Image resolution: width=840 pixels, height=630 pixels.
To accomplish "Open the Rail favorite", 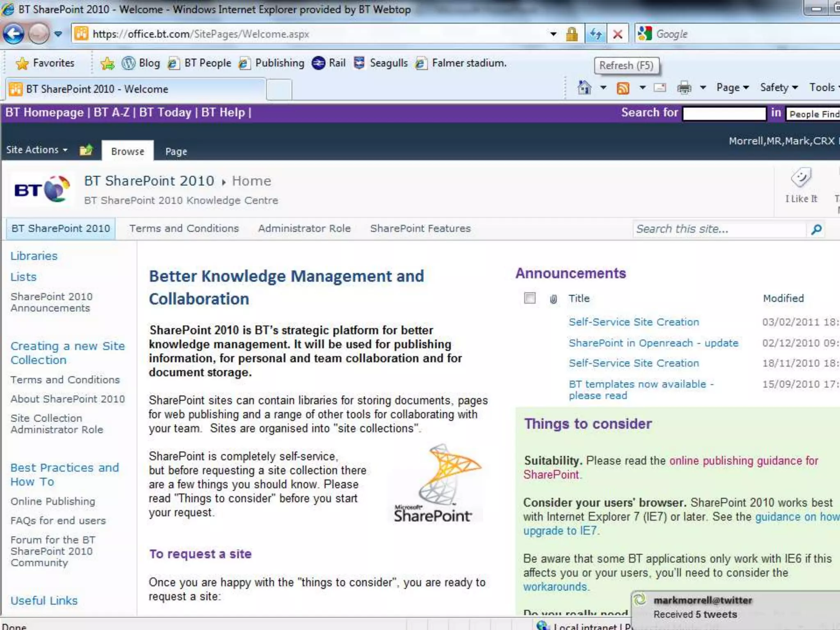I will click(329, 63).
